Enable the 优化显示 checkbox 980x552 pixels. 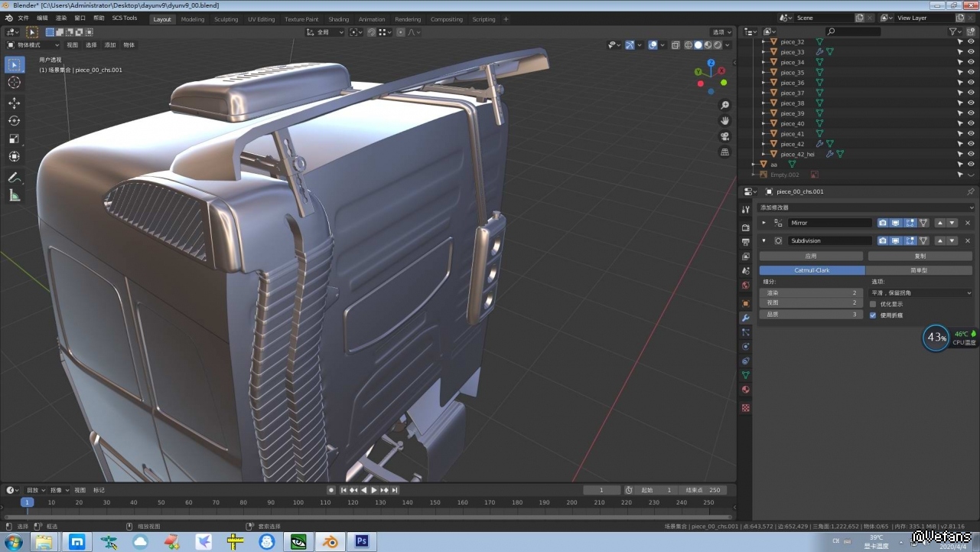(873, 304)
